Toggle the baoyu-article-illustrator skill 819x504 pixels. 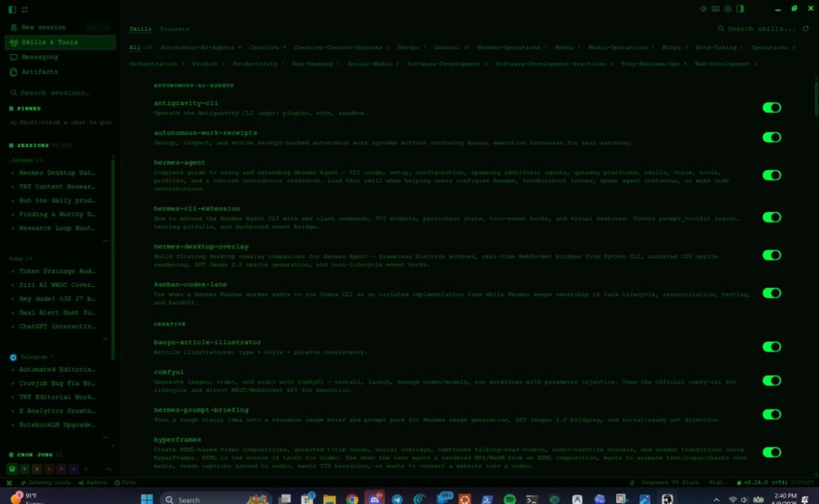tap(771, 347)
